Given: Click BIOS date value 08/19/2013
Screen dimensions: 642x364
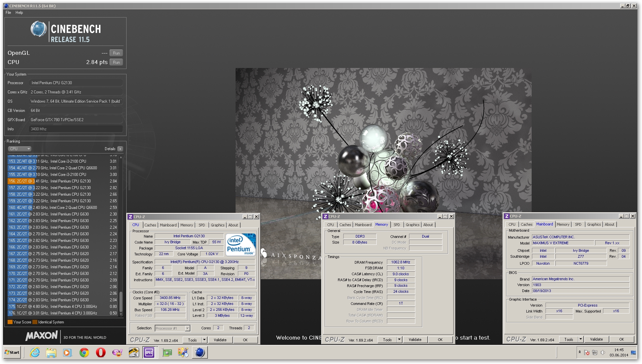Looking at the screenshot, I should click(581, 291).
